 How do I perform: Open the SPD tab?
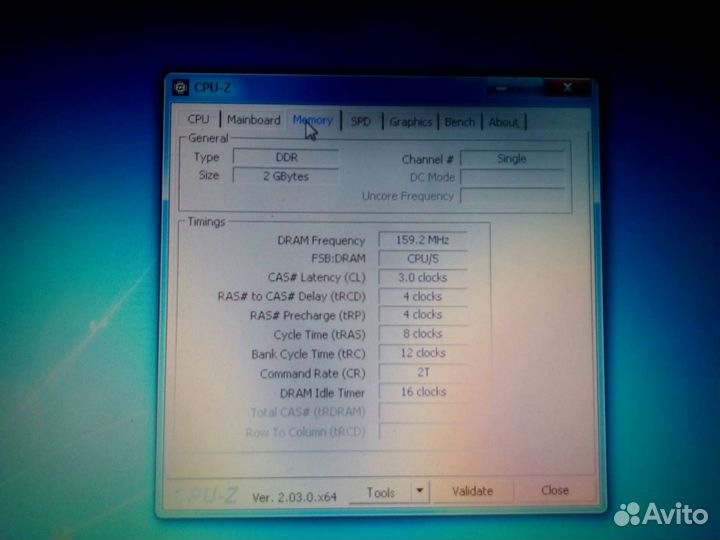(360, 122)
